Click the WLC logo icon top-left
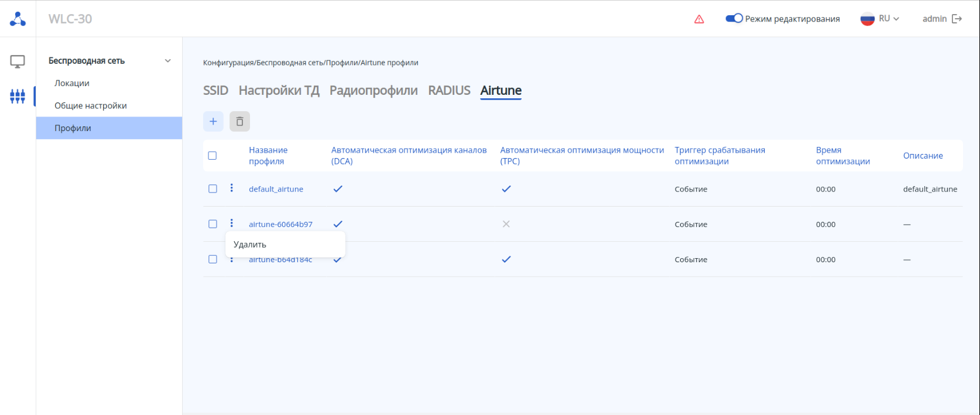Viewport: 980px width, 415px height. pos(18,19)
